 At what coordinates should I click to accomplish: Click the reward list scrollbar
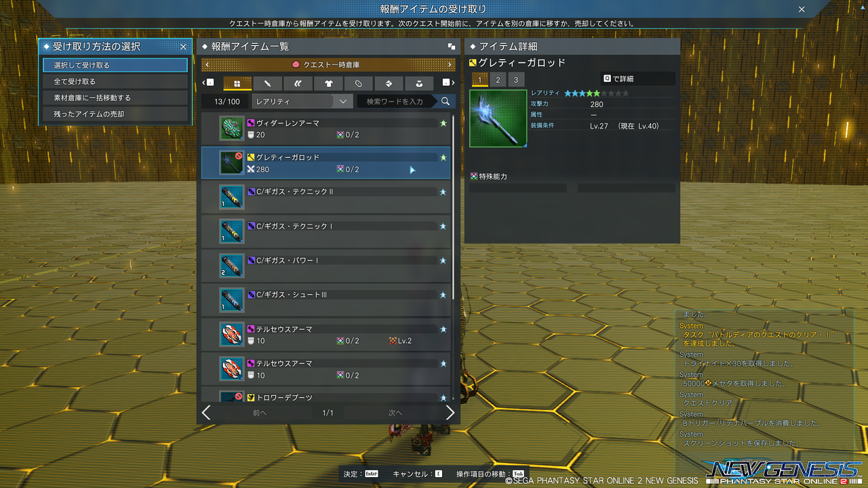click(x=454, y=207)
